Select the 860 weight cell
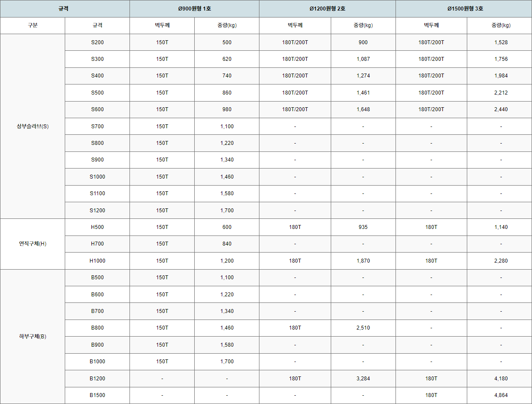 click(x=227, y=93)
